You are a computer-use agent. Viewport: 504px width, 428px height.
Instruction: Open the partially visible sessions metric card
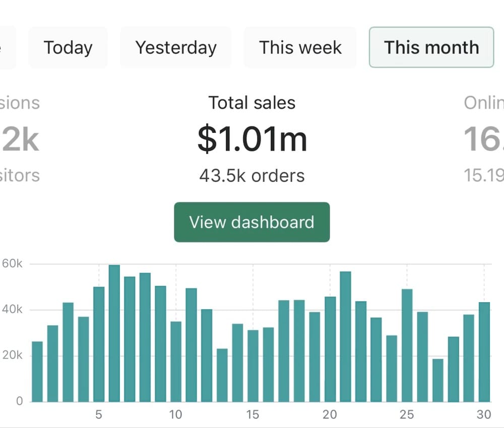20,139
